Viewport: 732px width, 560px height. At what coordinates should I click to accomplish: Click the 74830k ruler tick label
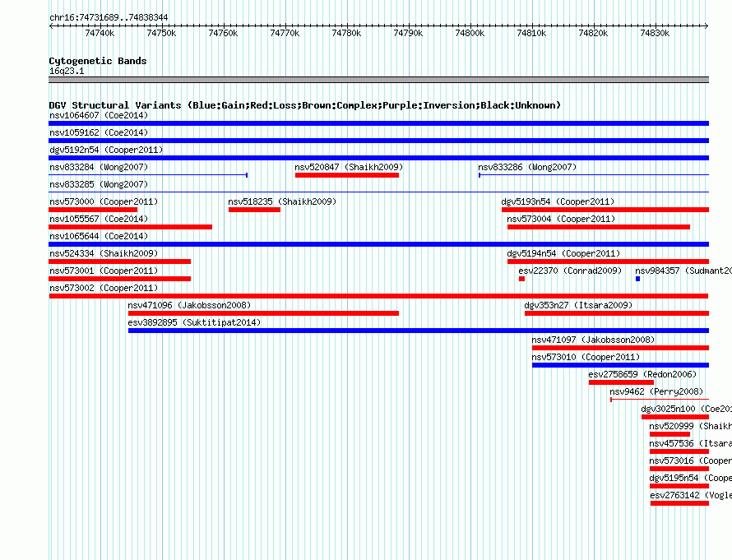tap(655, 33)
